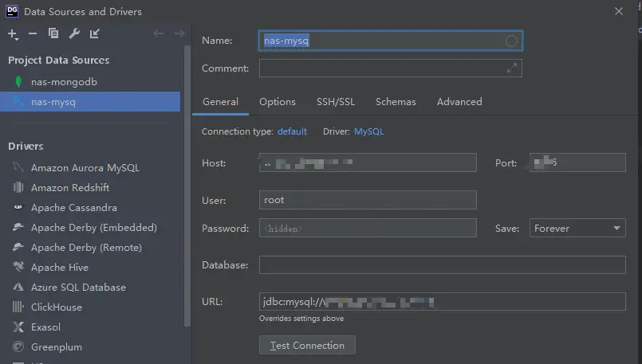Click the Add data source plus icon
Image resolution: width=642 pixels, height=364 pixels.
(13, 34)
